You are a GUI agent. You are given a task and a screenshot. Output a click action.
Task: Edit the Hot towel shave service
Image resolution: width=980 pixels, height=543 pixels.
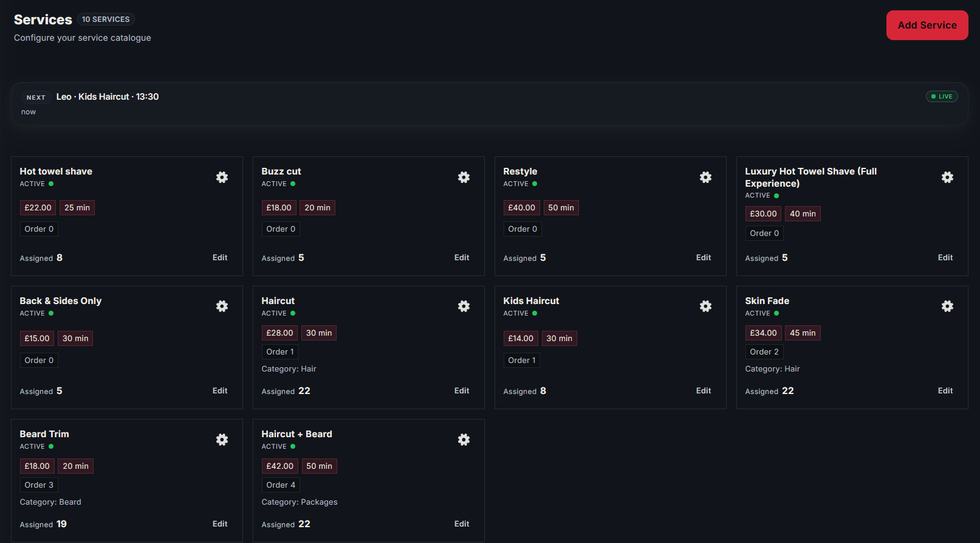(220, 258)
